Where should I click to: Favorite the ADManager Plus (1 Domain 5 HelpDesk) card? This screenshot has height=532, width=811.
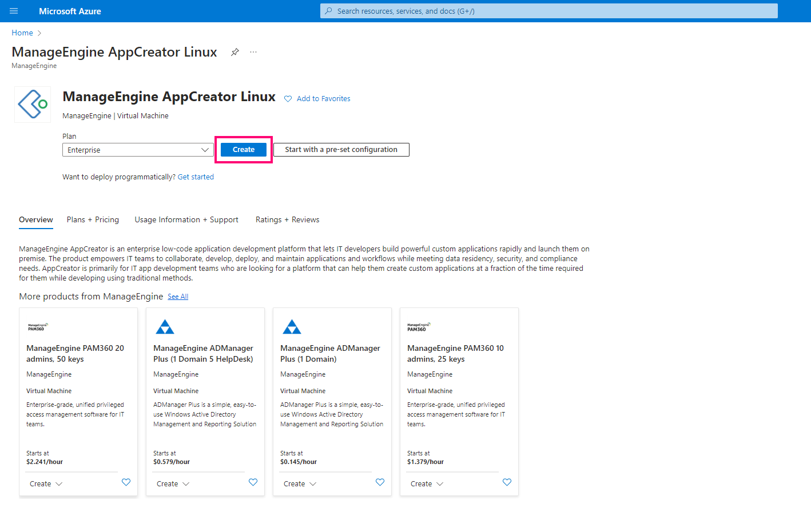pos(253,482)
